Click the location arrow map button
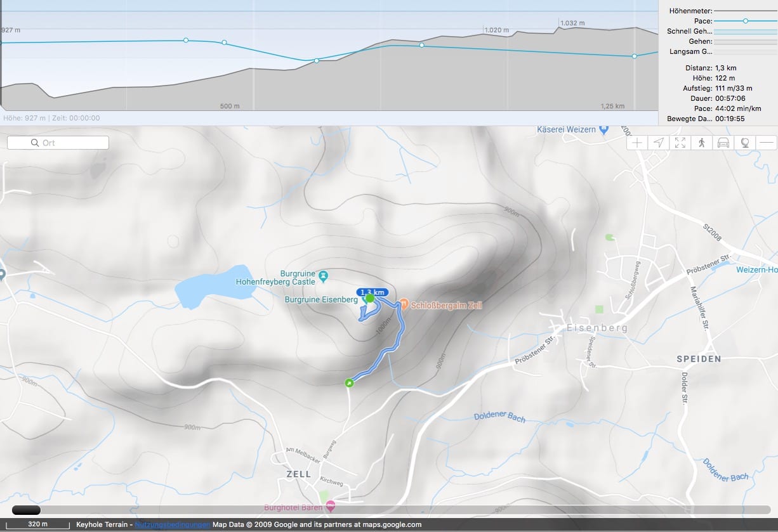This screenshot has height=532, width=778. [x=659, y=143]
